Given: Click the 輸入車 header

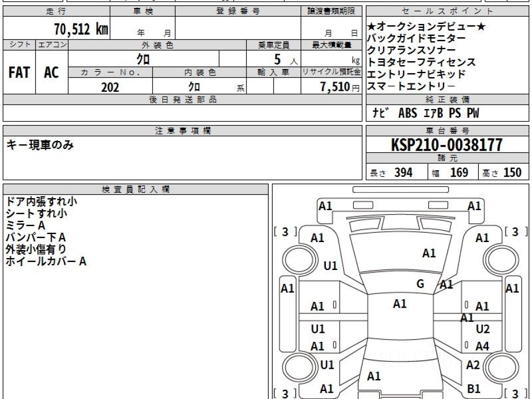Looking at the screenshot, I should pyautogui.click(x=274, y=72).
